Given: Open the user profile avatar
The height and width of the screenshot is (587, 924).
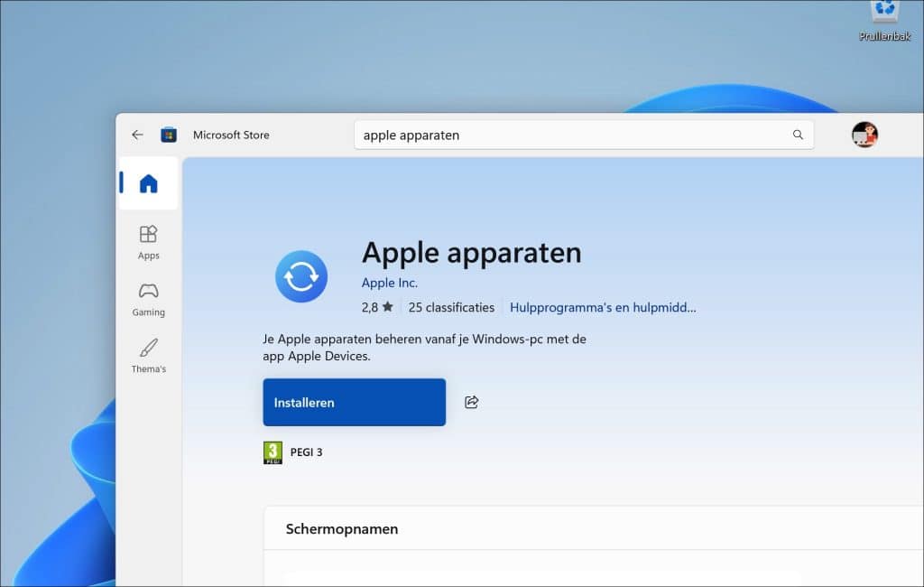Looking at the screenshot, I should click(x=864, y=135).
